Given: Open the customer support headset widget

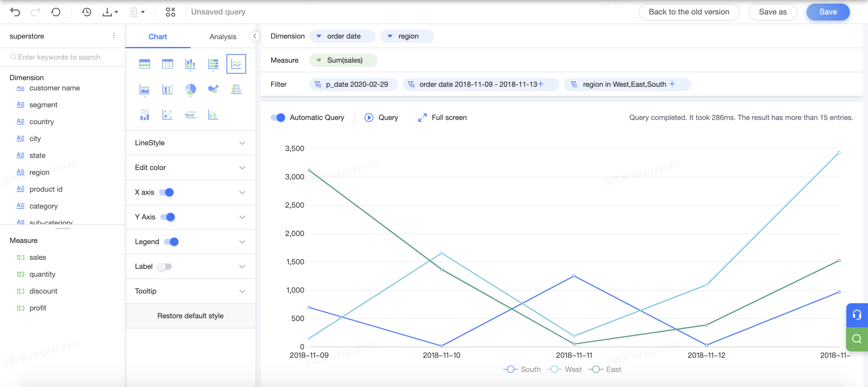Looking at the screenshot, I should [x=857, y=315].
